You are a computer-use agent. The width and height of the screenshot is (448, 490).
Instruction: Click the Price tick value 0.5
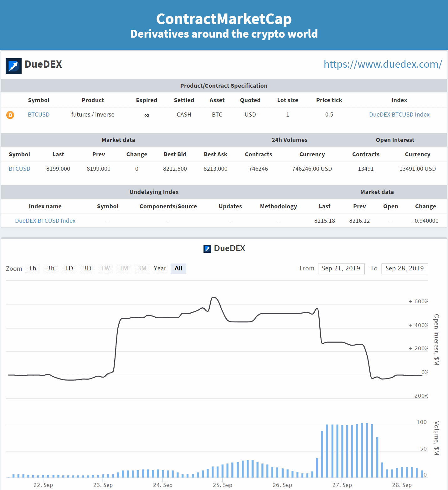point(329,115)
